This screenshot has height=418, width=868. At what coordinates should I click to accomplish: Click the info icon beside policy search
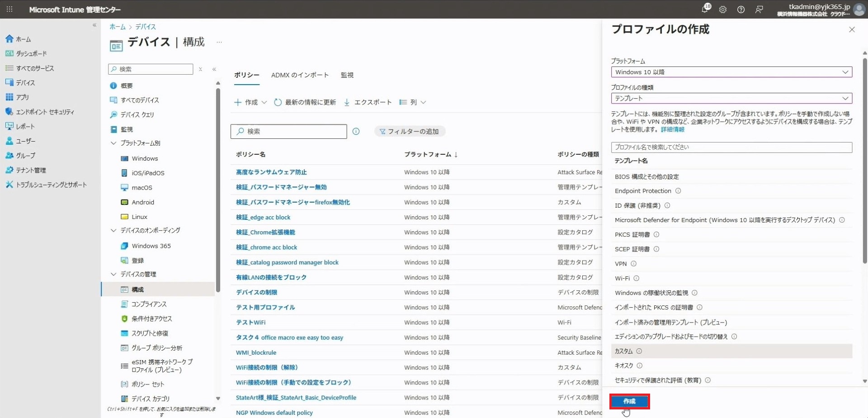click(x=356, y=132)
